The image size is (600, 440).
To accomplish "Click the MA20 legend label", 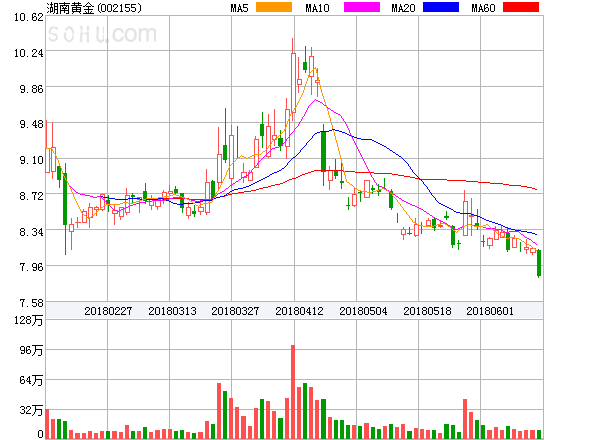I will [x=403, y=8].
